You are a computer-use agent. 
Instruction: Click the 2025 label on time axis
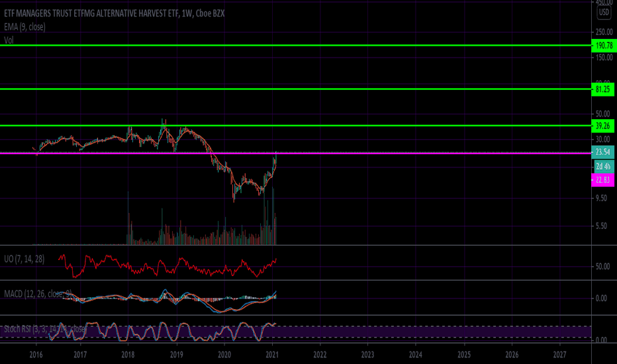coord(464,355)
